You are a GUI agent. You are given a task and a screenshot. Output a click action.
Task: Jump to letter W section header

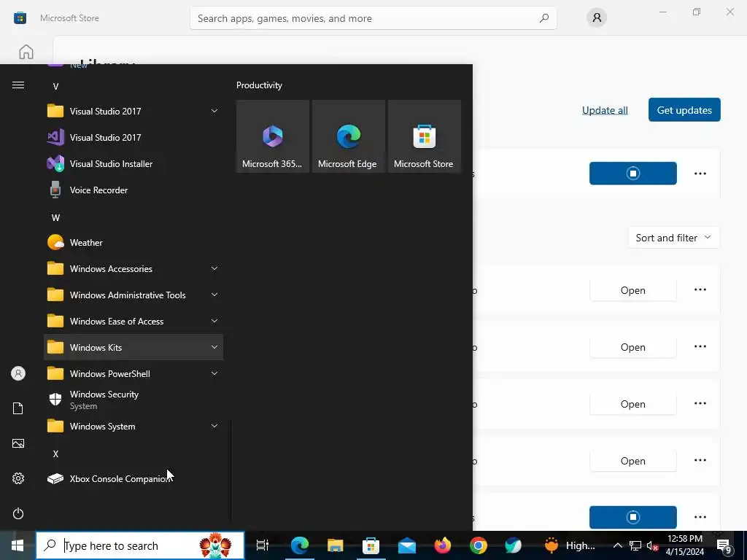tap(55, 217)
